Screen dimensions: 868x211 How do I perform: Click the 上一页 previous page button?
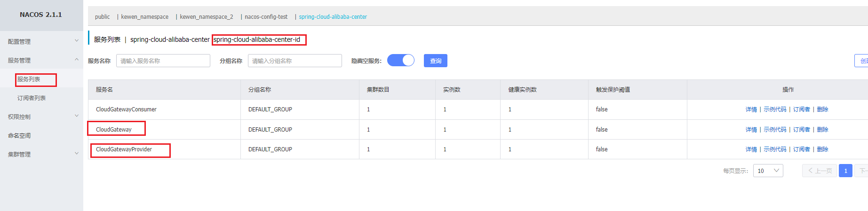tap(820, 171)
